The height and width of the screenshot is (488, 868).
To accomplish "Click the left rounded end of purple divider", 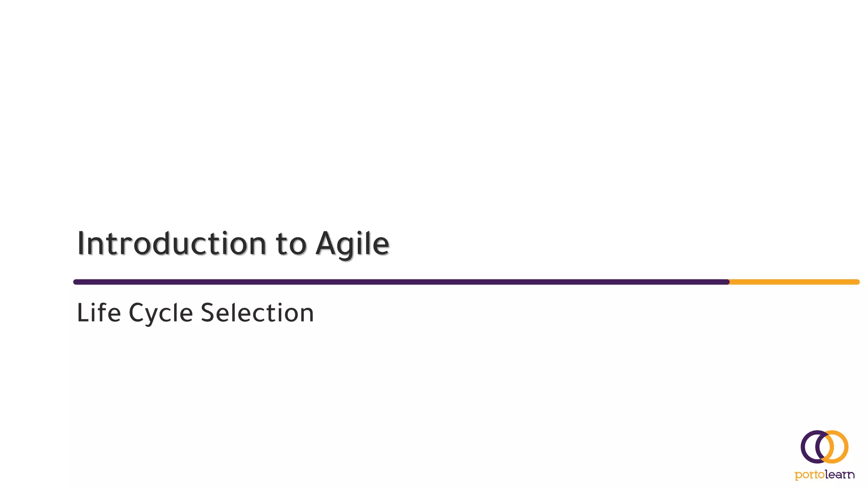I will [x=76, y=282].
